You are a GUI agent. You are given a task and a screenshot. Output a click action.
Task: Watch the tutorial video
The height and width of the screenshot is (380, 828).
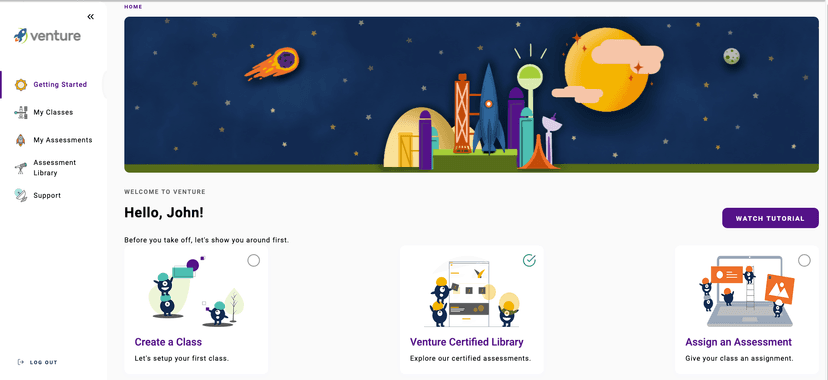click(770, 218)
